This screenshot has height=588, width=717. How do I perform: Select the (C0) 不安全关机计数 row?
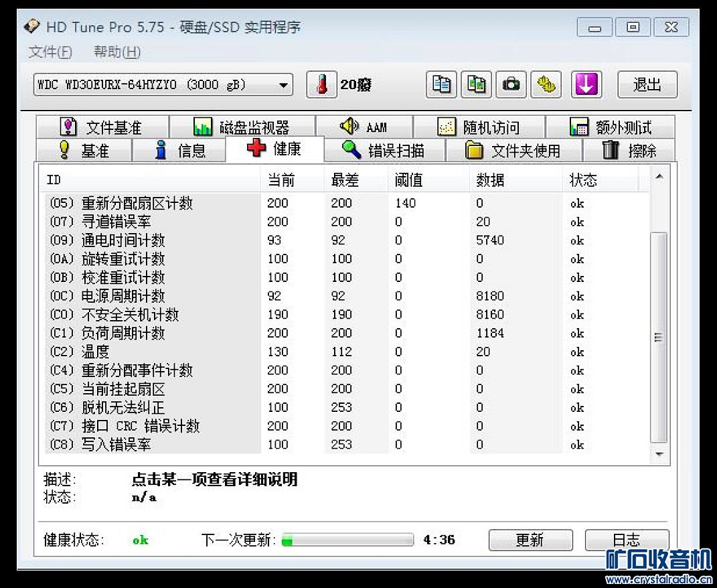(x=347, y=314)
